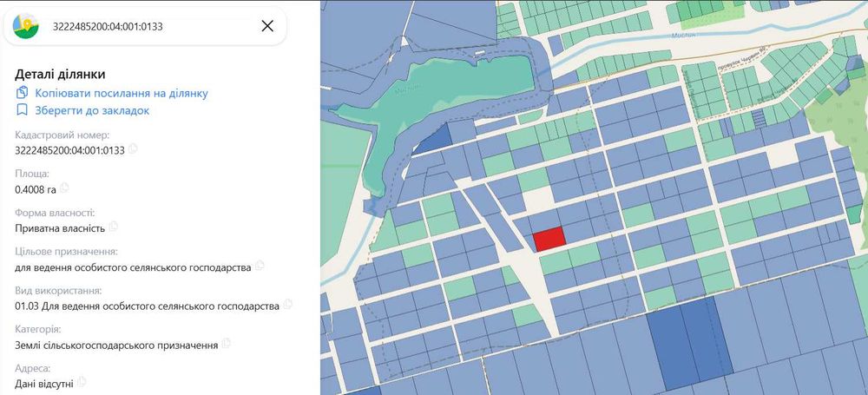
Task: Select the red highlighted parcel on map
Action: point(549,239)
